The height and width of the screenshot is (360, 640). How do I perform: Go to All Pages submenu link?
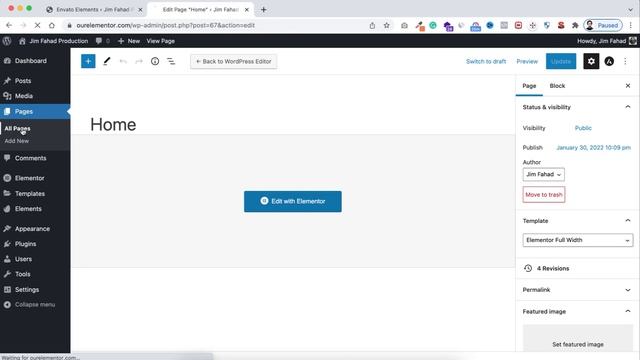tap(17, 128)
